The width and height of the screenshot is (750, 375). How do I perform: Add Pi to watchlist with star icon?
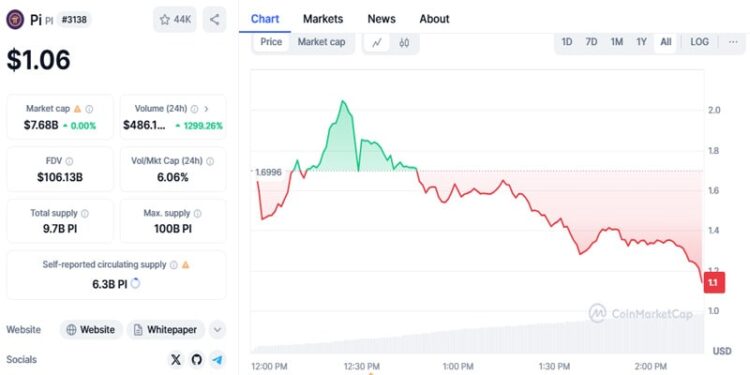click(x=175, y=20)
